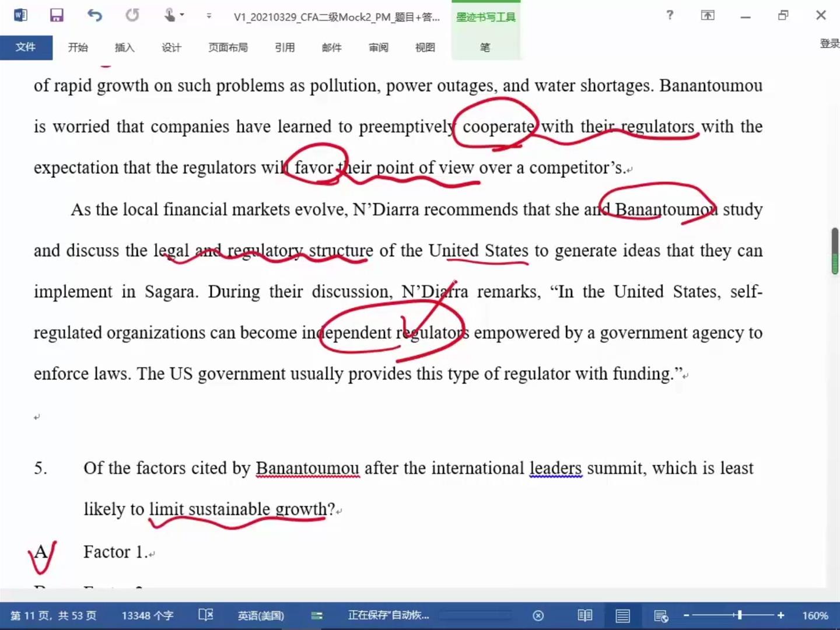Click the proofing errors book icon

[x=205, y=615]
